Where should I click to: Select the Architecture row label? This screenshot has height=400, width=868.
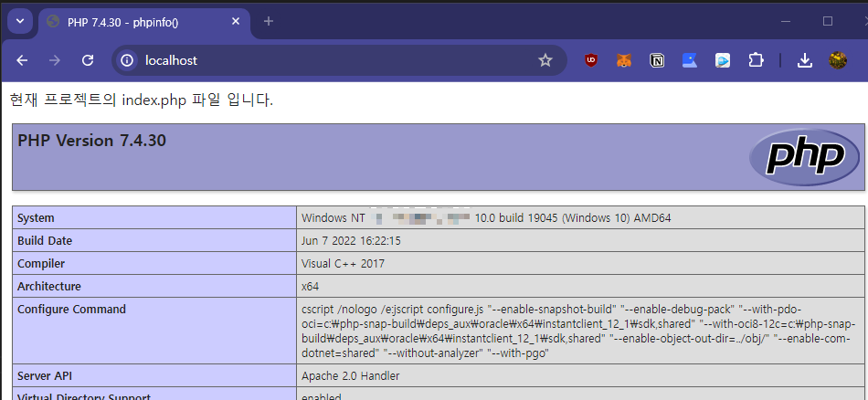click(49, 286)
